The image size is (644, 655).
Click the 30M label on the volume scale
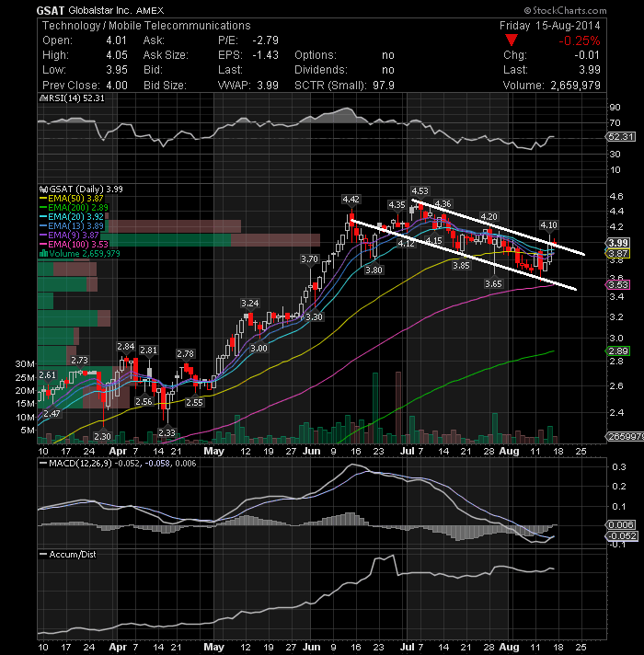(25, 364)
